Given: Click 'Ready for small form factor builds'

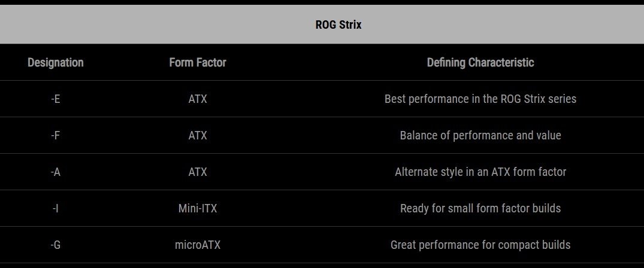Looking at the screenshot, I should (480, 209).
